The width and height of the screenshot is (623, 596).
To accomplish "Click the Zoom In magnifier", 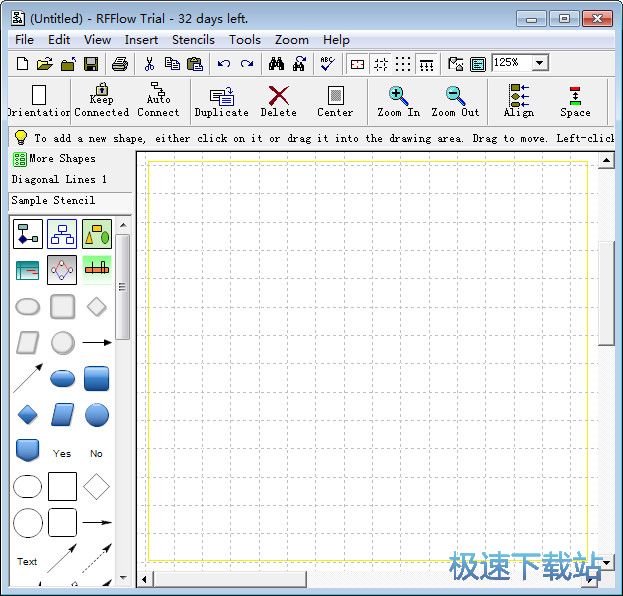I will pyautogui.click(x=398, y=101).
